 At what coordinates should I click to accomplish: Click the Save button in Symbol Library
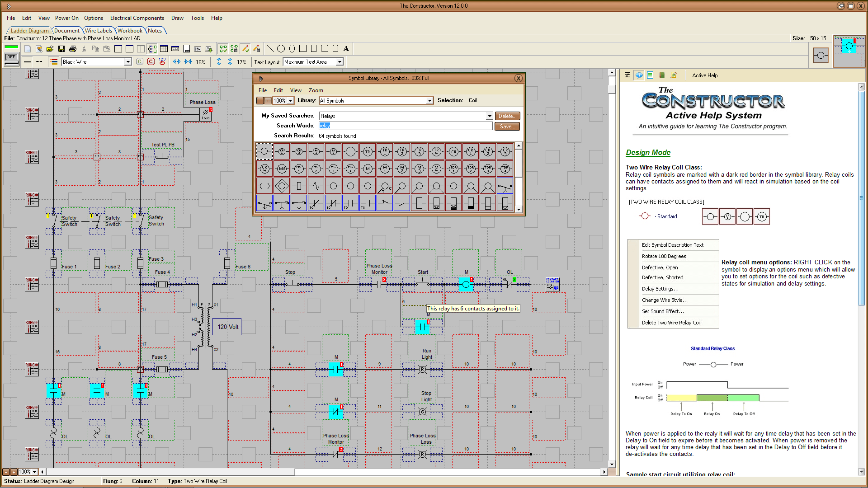pyautogui.click(x=507, y=126)
